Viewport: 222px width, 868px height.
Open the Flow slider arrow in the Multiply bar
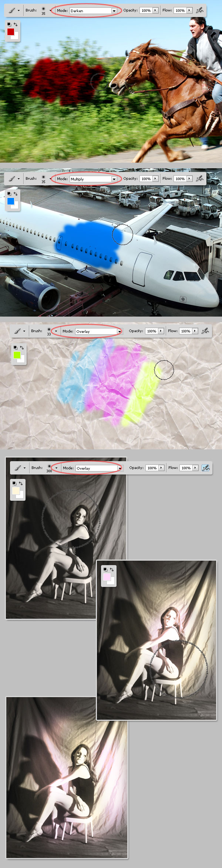(189, 179)
